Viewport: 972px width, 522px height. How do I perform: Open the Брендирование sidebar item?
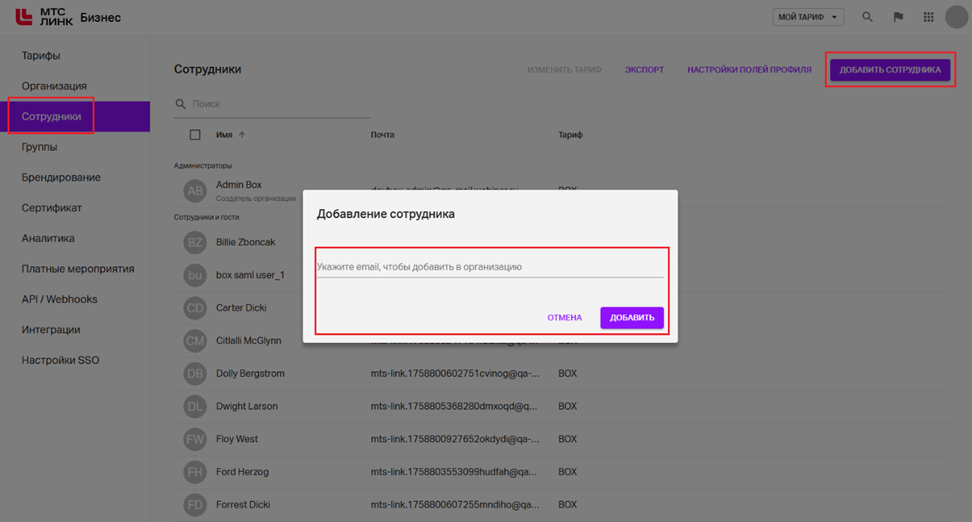tap(61, 177)
